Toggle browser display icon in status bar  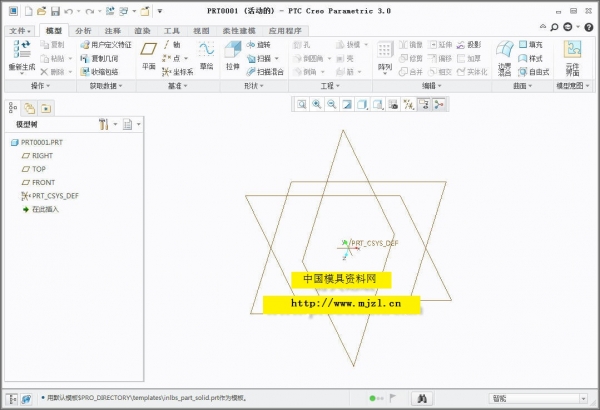[26, 399]
